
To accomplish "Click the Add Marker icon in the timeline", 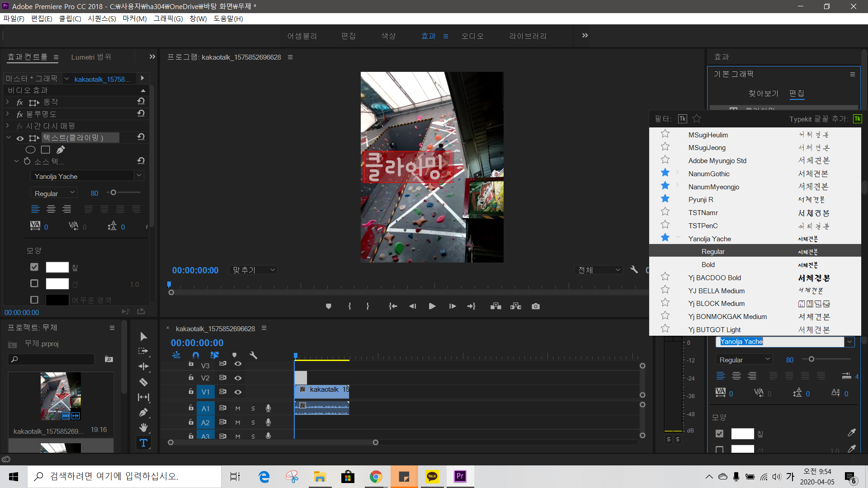I will (234, 356).
